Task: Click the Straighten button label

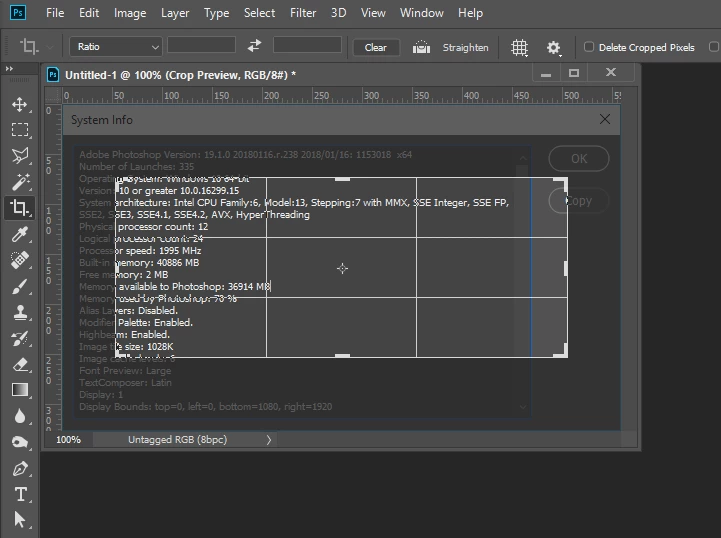Action: click(x=465, y=47)
